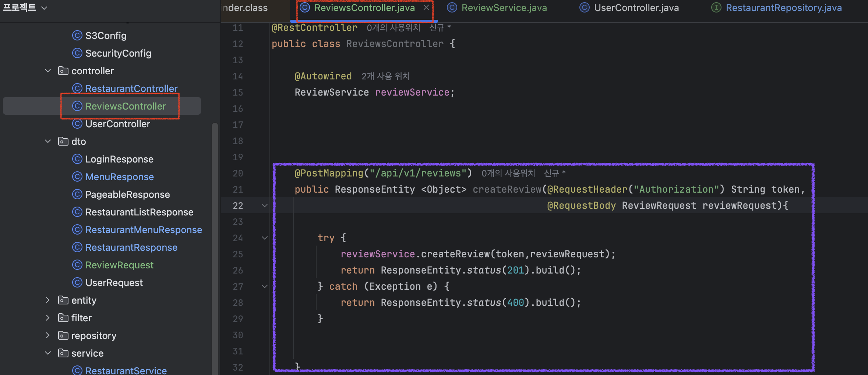Click the RestaurantController class icon
This screenshot has width=868, height=375.
coord(77,88)
